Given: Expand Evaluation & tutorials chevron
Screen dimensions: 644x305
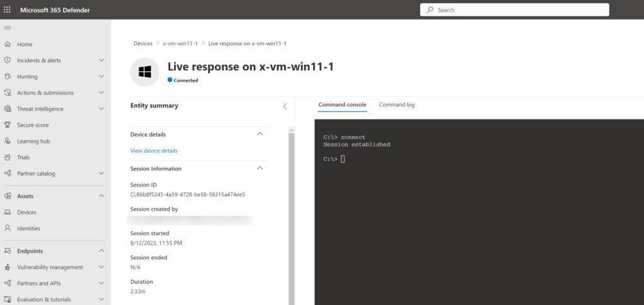Looking at the screenshot, I should click(x=101, y=299).
